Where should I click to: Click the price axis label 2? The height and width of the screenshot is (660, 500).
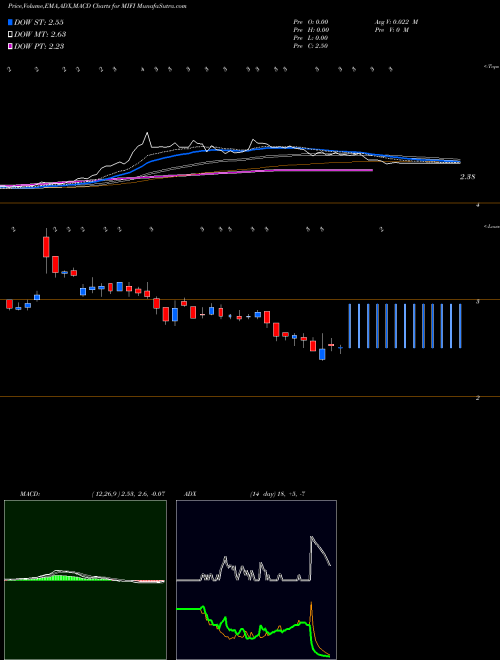[x=477, y=398]
